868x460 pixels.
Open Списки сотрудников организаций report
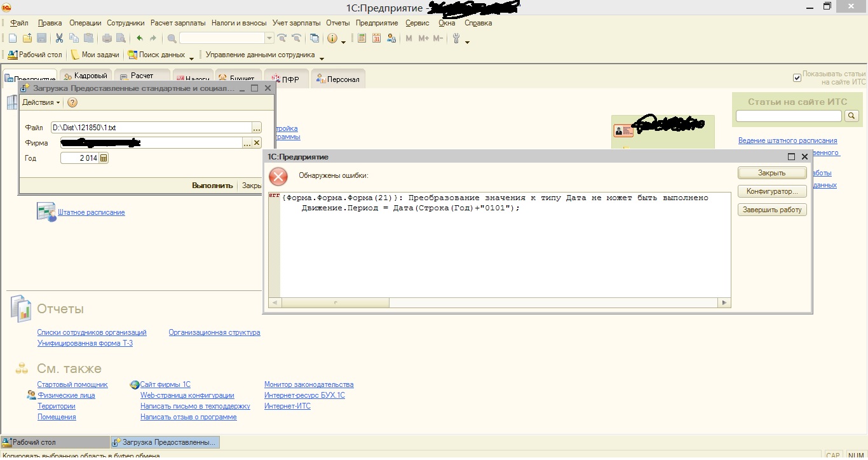pyautogui.click(x=92, y=332)
